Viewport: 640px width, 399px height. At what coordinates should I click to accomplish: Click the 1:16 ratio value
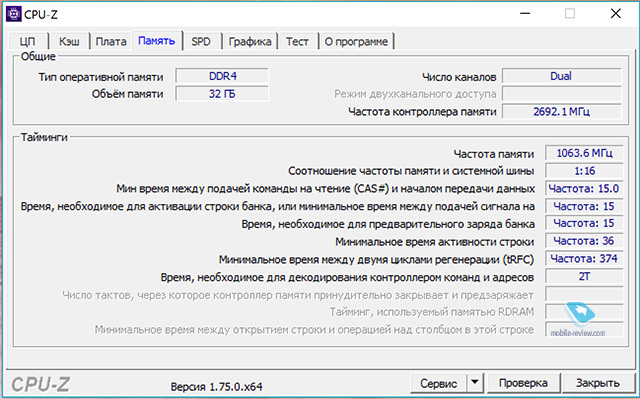coord(584,171)
